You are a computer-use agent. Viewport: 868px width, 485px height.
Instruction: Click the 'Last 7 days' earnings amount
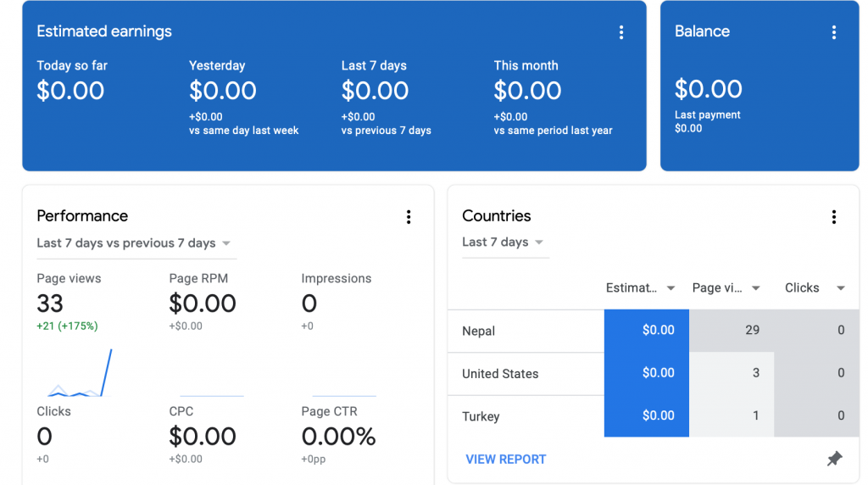(375, 90)
